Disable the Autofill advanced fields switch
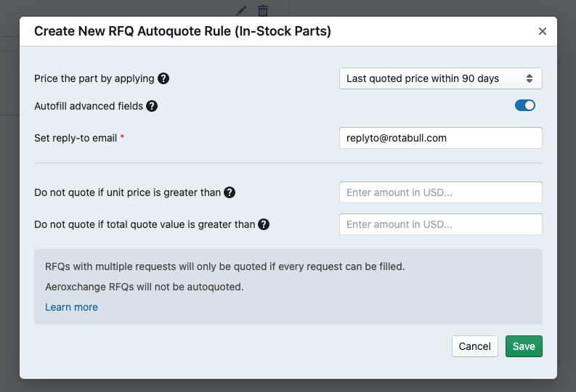The height and width of the screenshot is (392, 576). pyautogui.click(x=525, y=106)
